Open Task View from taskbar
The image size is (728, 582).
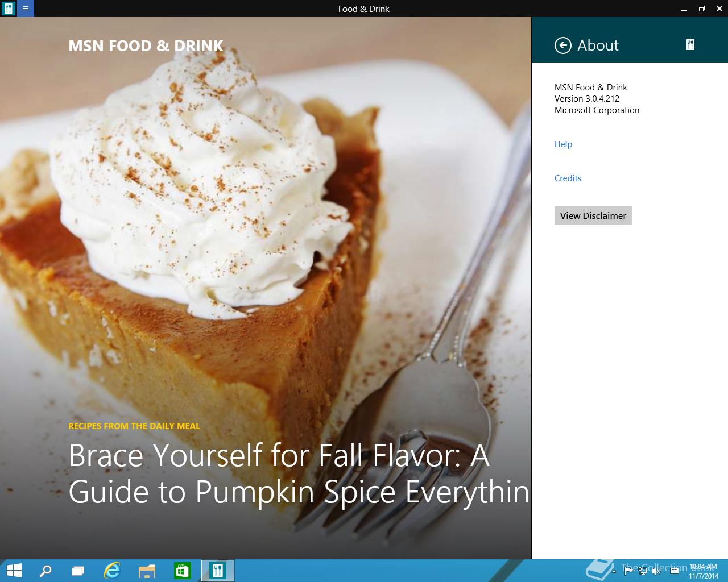(x=78, y=571)
